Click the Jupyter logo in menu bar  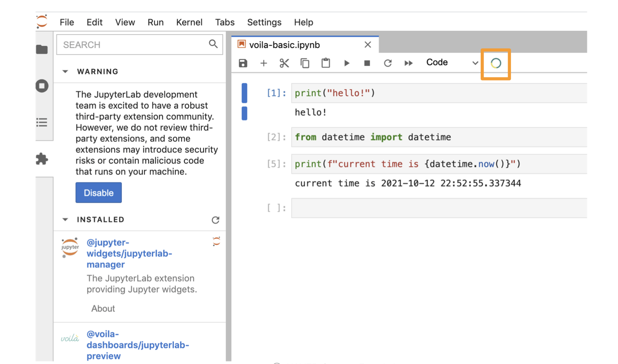coord(42,22)
